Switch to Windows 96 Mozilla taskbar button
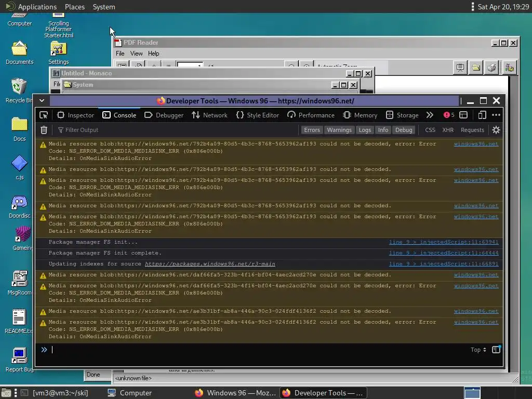532x399 pixels. pos(235,393)
